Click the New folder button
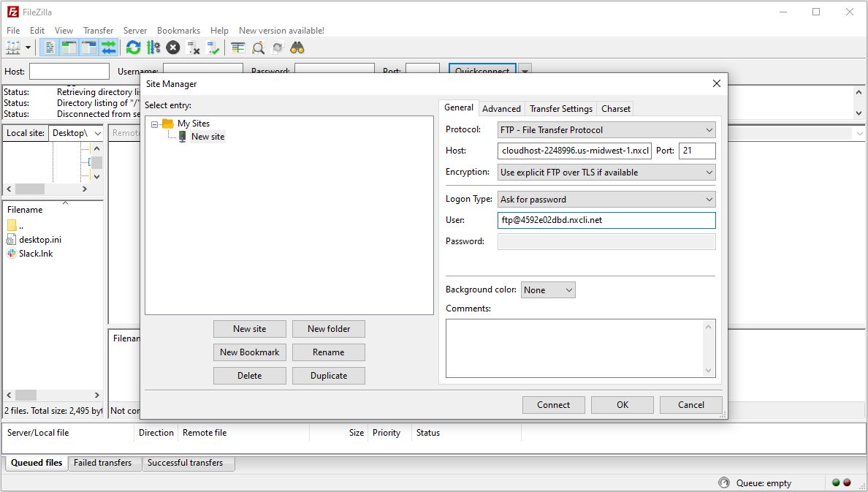 (x=329, y=329)
